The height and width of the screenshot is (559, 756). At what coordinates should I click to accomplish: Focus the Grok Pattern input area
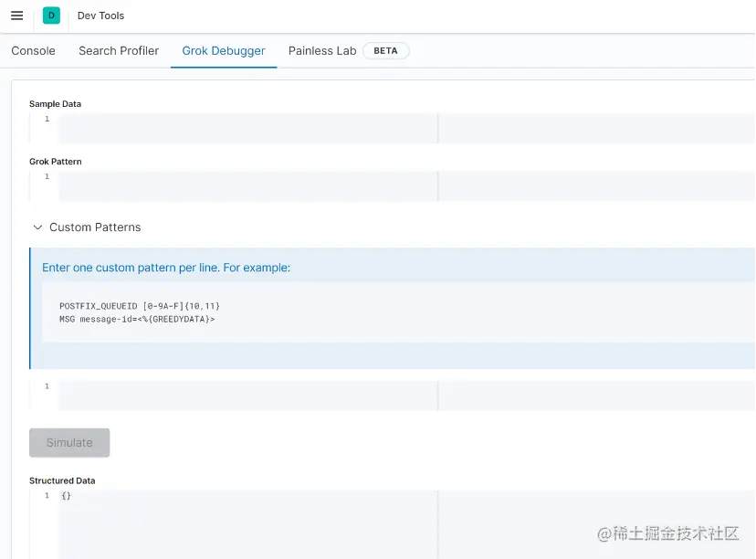(228, 185)
